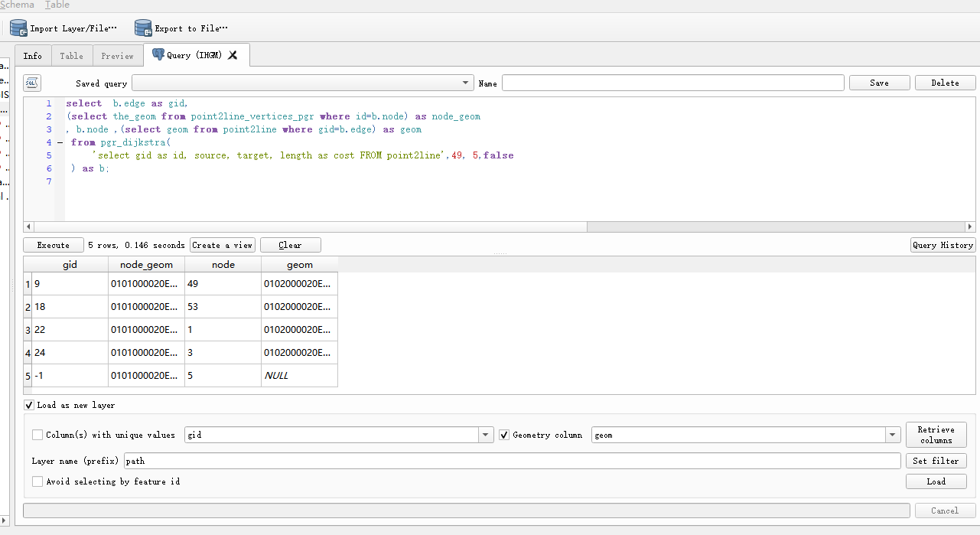Screen dimensions: 980x535
Task: Switch to the Info tab
Action: (x=33, y=56)
